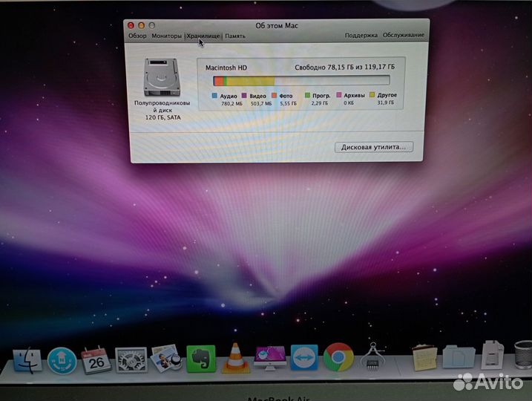
Task: Open CleanMyMac iMac icon in Dock
Action: (270, 358)
